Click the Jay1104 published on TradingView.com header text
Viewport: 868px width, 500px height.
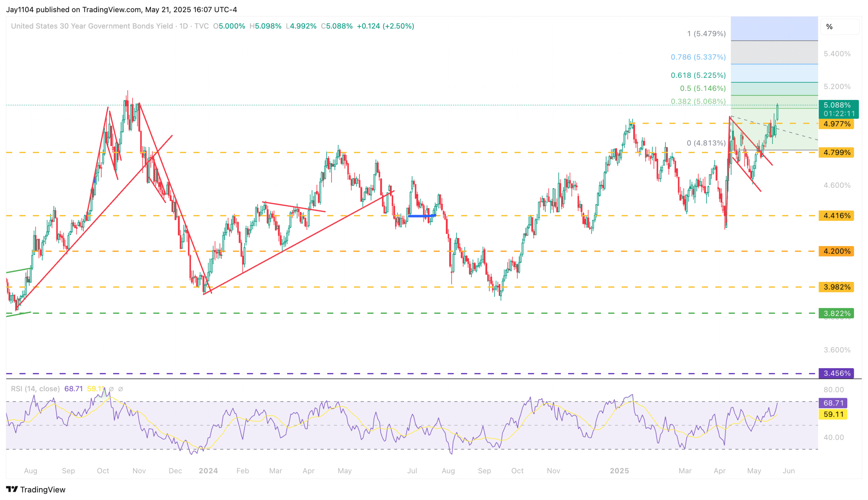[x=122, y=9]
